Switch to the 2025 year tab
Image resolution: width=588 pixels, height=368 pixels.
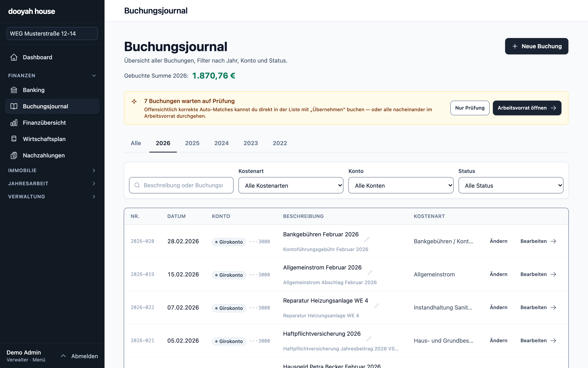click(192, 143)
